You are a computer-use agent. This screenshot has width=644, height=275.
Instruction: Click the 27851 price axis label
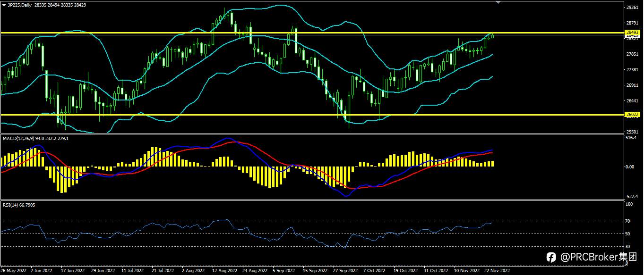coord(632,54)
